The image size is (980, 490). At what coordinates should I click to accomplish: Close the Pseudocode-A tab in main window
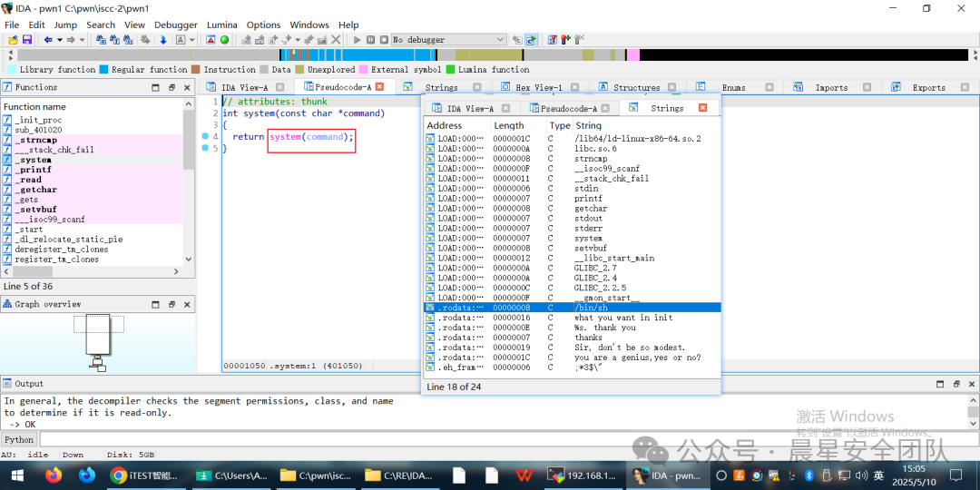pos(380,87)
